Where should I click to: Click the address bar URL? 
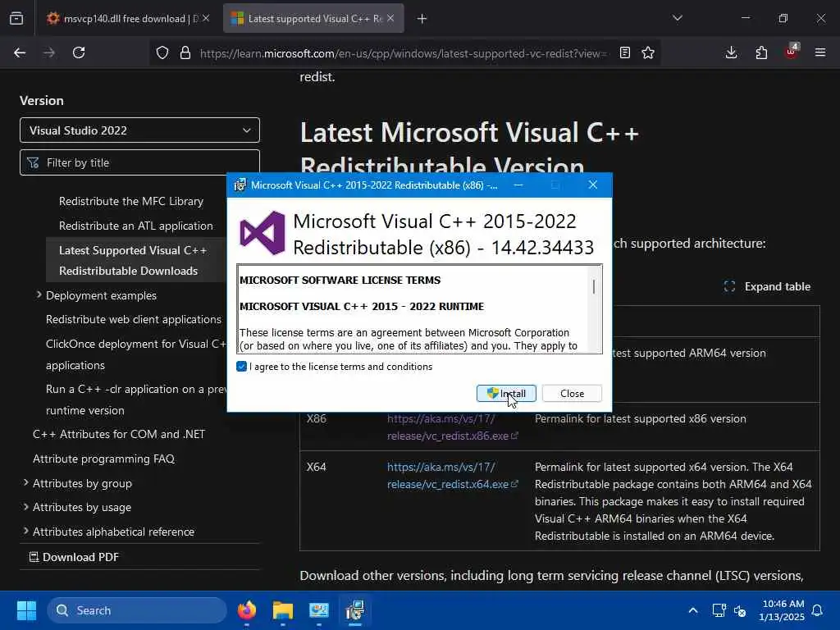404,53
